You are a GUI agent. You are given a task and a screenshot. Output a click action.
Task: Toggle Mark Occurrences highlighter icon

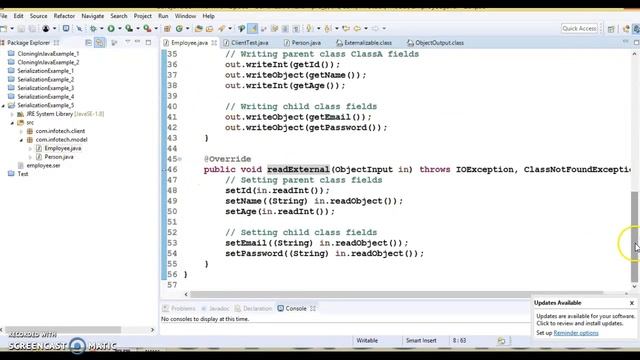(x=252, y=29)
